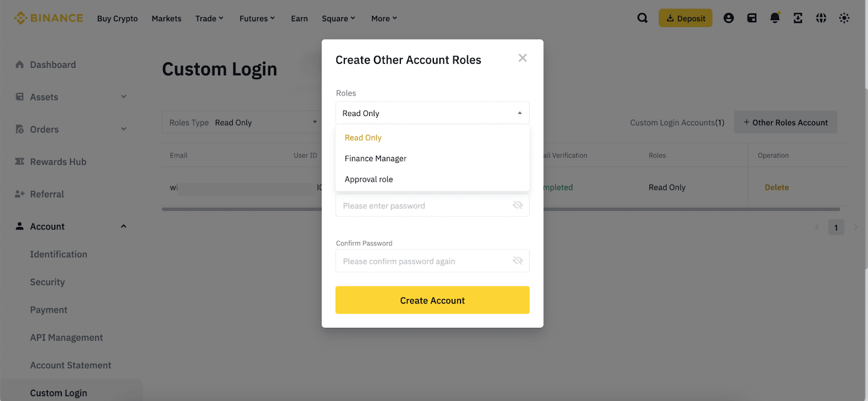This screenshot has height=401, width=868.
Task: Open the language globe icon
Action: tap(821, 18)
